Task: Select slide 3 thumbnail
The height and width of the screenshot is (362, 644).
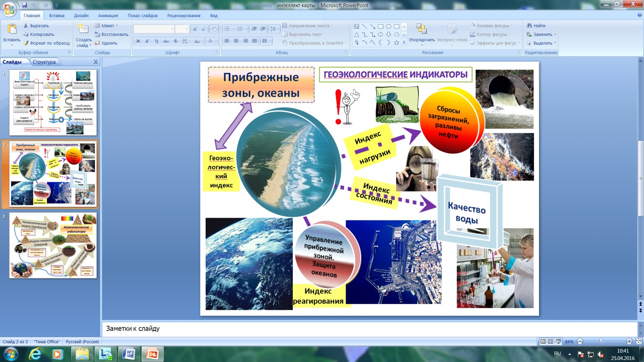Action: 53,245
